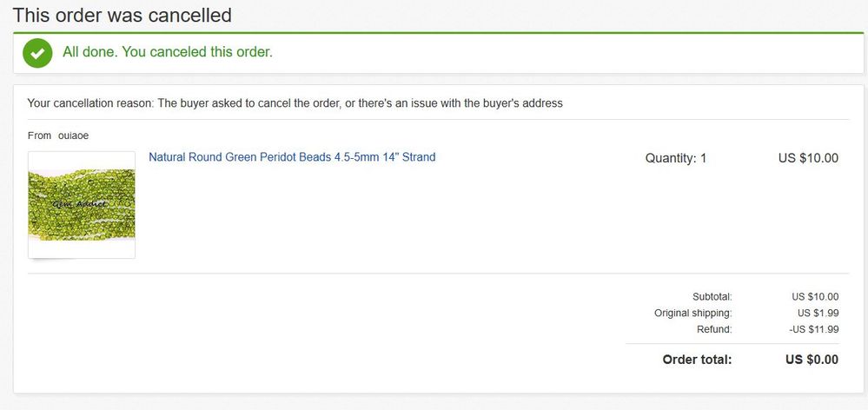Click the Original shipping label
Screen dimensions: 868x410
693,314
